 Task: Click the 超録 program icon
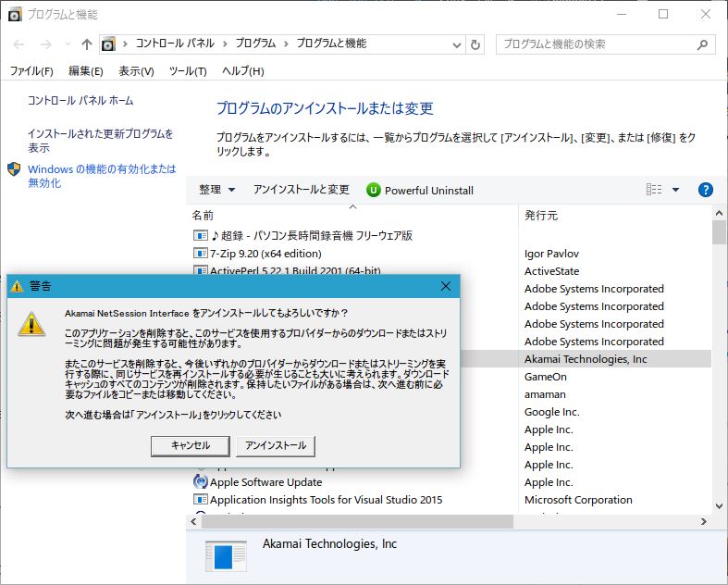coord(200,236)
